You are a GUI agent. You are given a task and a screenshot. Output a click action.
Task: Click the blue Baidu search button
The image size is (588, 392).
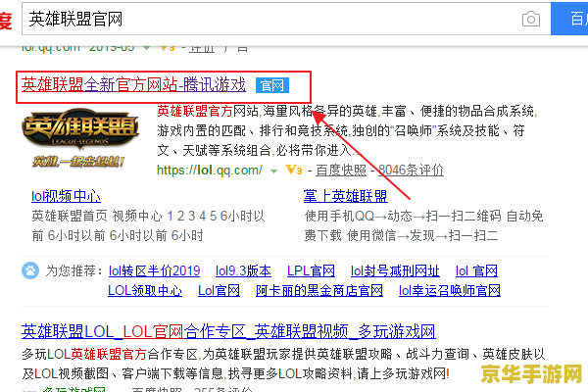569,19
